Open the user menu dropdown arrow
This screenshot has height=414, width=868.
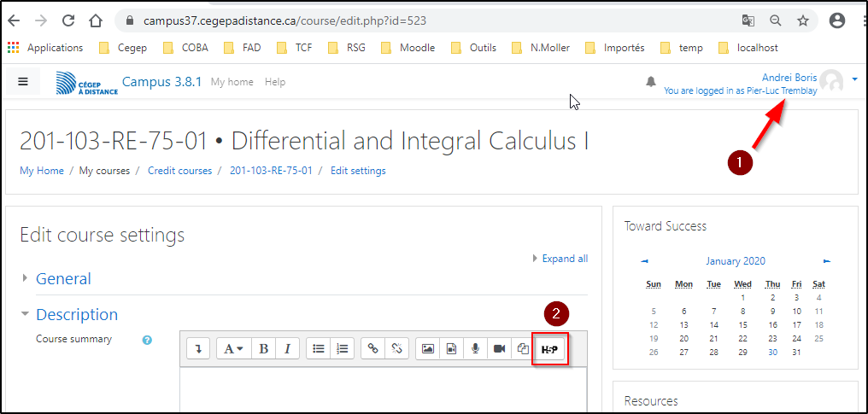854,79
